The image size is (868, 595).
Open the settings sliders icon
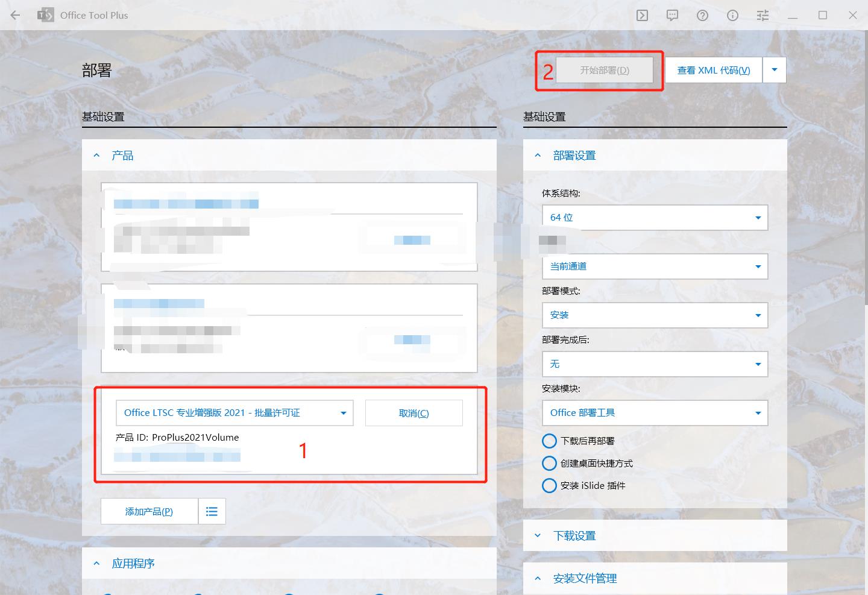[763, 16]
